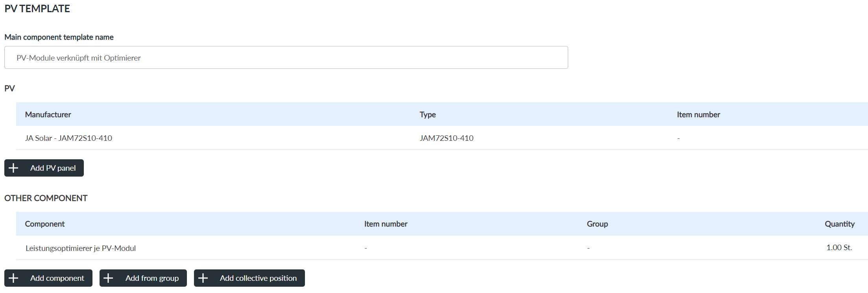The image size is (868, 293).
Task: Select the JA Solar - JAM72S10-410 manufacturer cell
Action: tap(68, 138)
